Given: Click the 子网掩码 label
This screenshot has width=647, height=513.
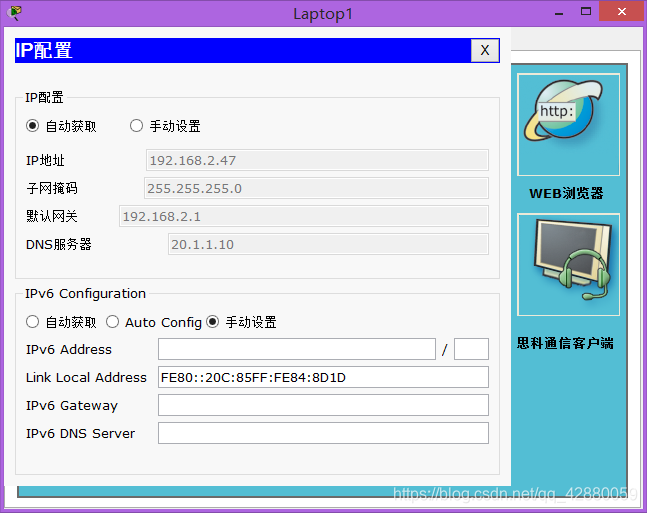Looking at the screenshot, I should pos(52,188).
